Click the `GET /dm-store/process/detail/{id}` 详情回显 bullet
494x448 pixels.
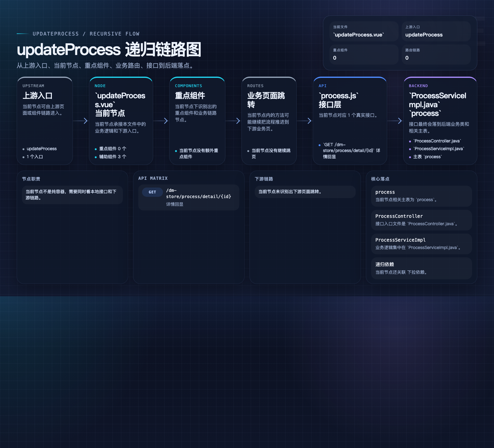point(351,150)
